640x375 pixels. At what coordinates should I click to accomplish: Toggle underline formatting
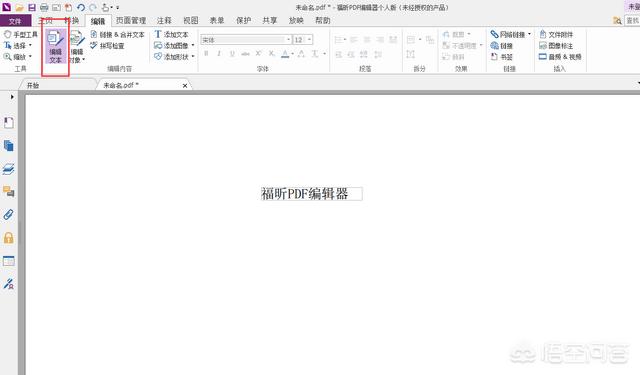pos(232,53)
